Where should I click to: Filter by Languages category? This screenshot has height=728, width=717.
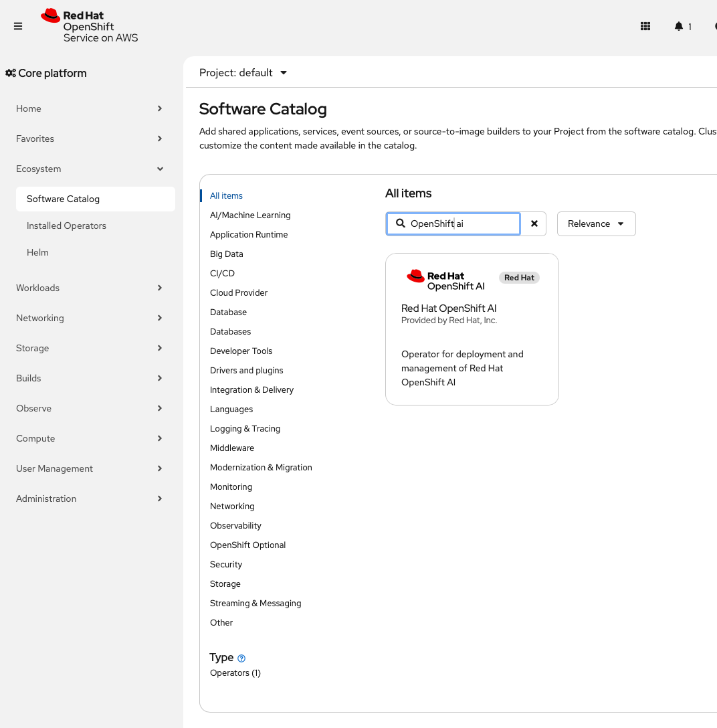231,409
